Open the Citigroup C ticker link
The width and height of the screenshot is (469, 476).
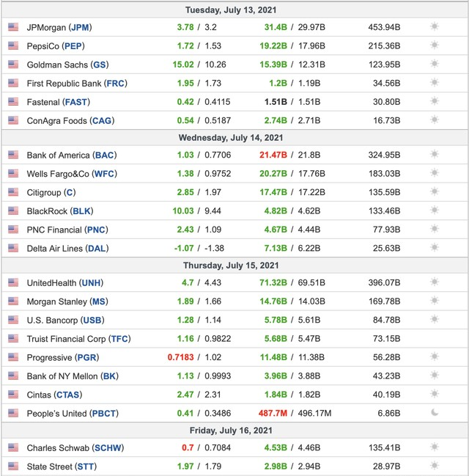coord(70,193)
